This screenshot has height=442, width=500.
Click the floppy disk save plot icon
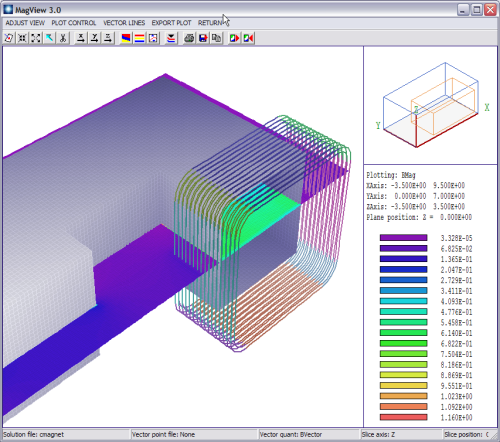203,38
